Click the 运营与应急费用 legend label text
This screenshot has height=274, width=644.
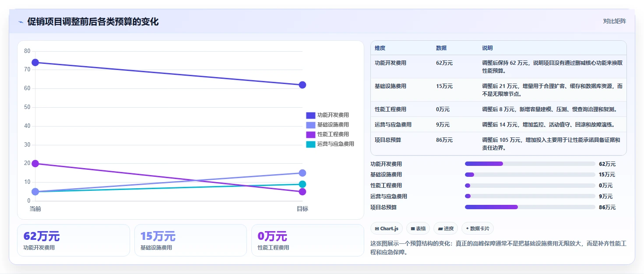coord(336,144)
